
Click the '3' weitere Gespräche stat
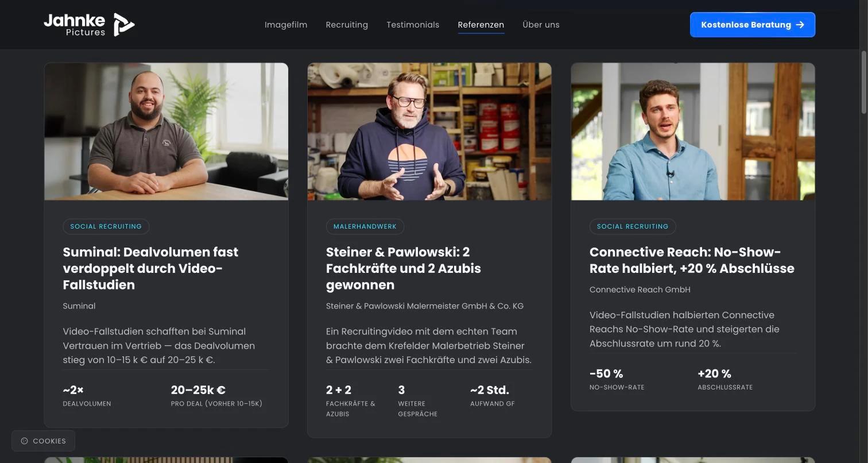point(401,390)
